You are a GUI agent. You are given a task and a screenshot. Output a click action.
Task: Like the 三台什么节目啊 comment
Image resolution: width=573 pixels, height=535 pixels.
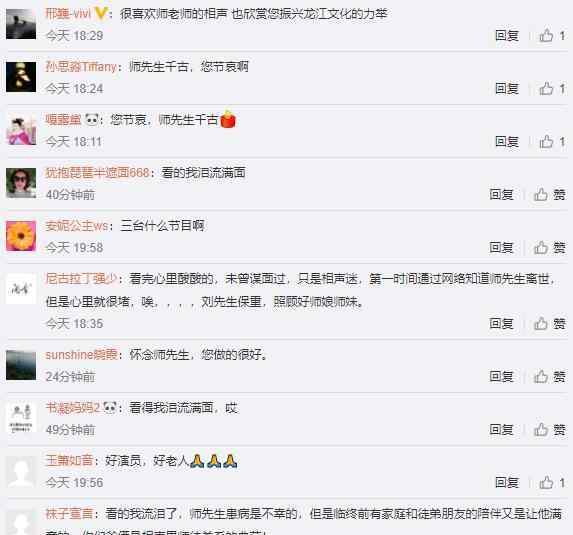click(x=549, y=247)
